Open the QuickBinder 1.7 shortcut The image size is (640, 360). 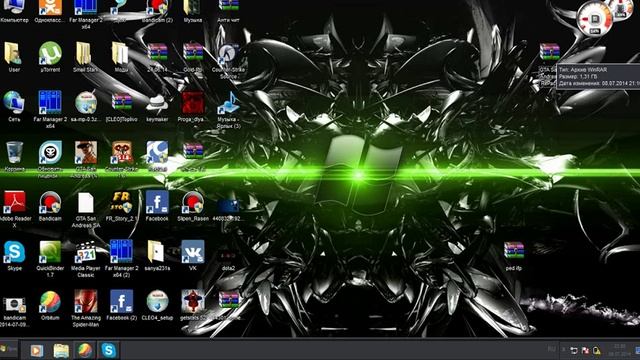coord(50,252)
